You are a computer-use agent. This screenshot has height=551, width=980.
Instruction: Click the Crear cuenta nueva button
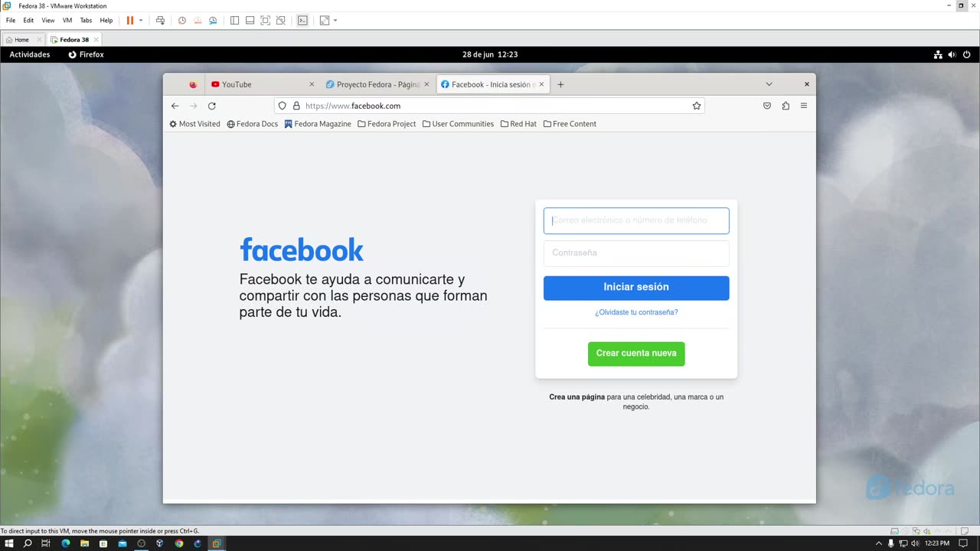(636, 354)
